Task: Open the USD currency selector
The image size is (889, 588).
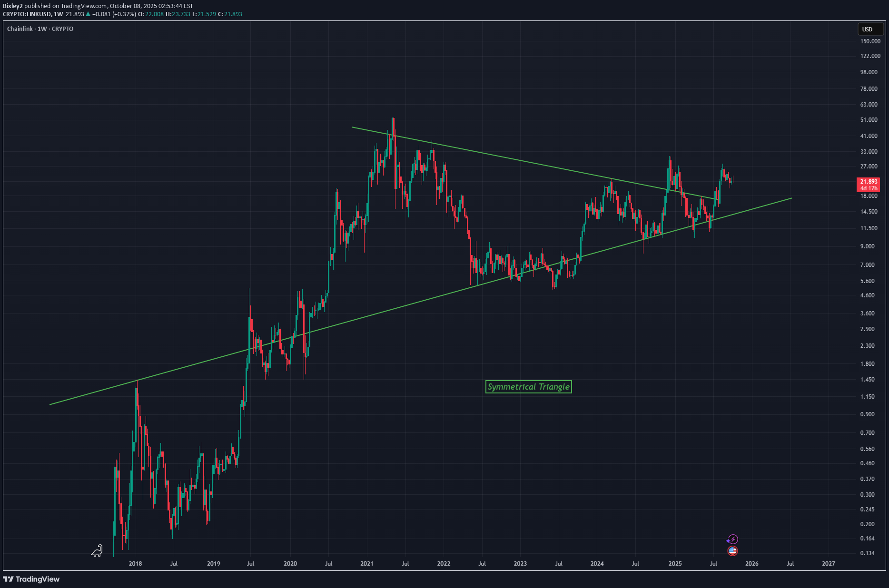Action: pyautogui.click(x=867, y=29)
